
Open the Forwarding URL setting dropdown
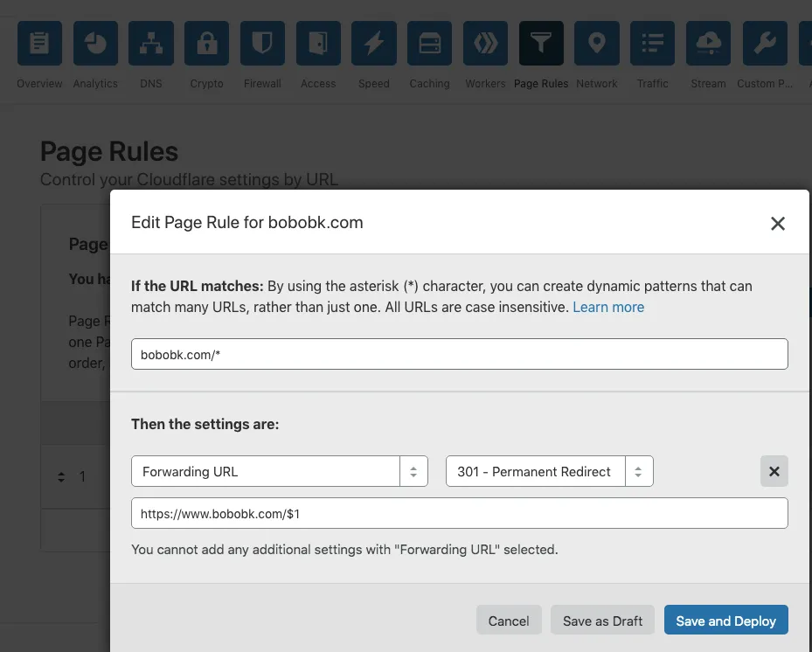[280, 471]
